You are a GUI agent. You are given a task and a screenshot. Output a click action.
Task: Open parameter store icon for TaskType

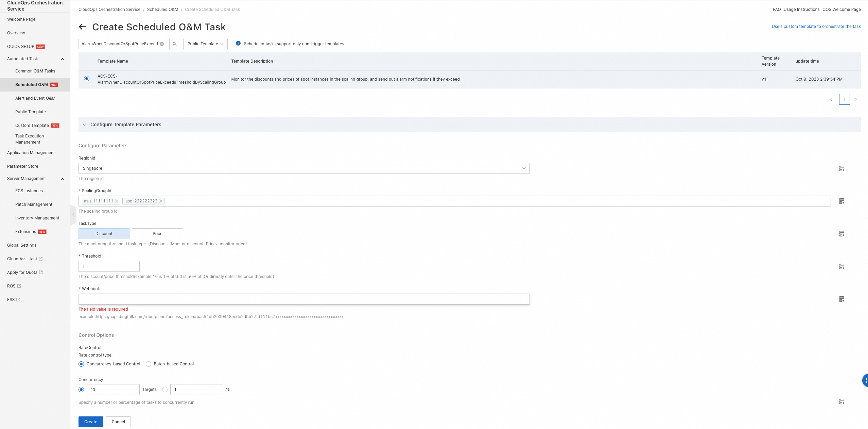tap(842, 234)
